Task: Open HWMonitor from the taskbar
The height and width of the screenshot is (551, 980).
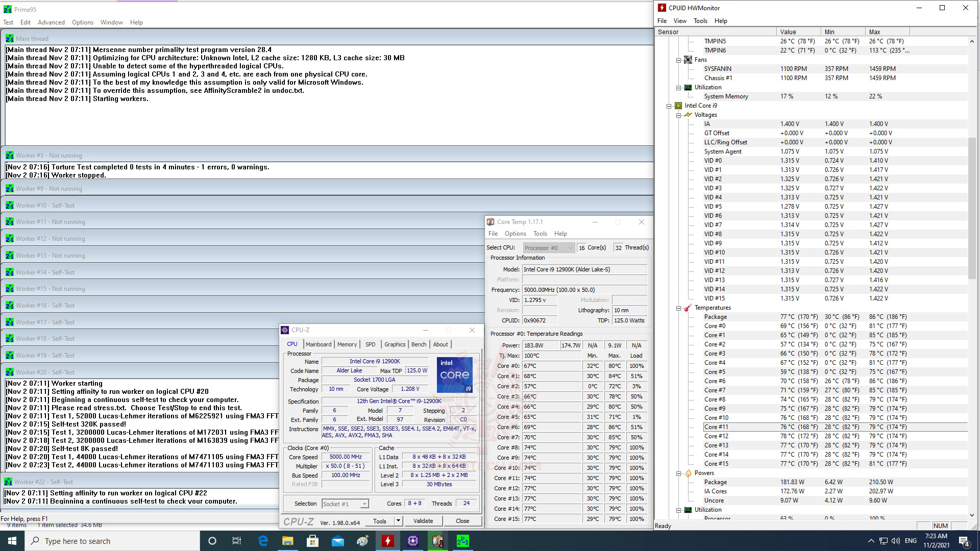Action: tap(388, 541)
